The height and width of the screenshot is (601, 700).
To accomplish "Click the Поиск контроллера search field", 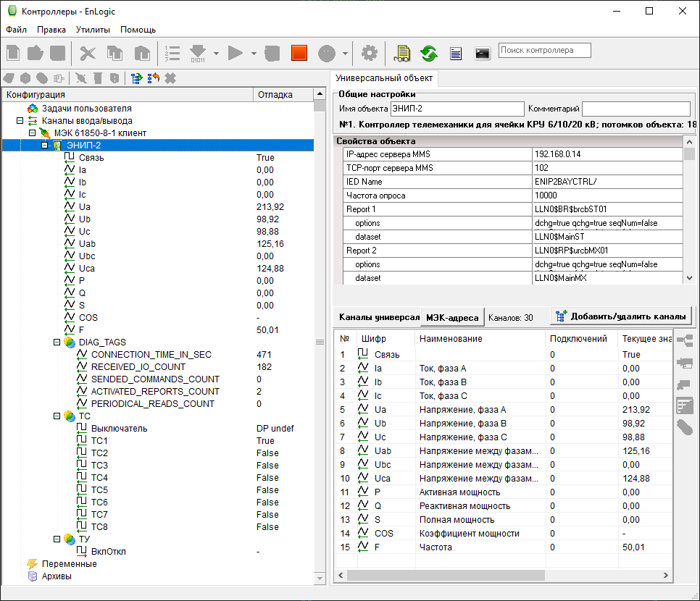I will coord(544,51).
